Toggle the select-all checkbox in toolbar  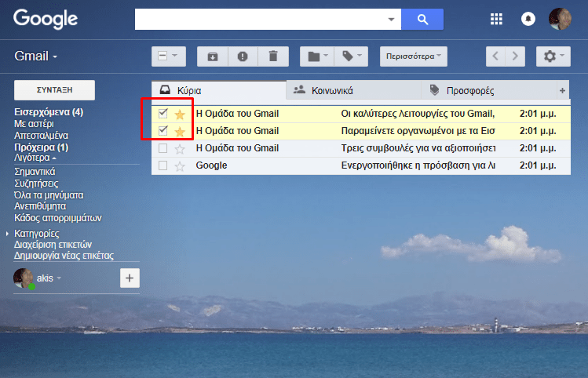pos(163,56)
